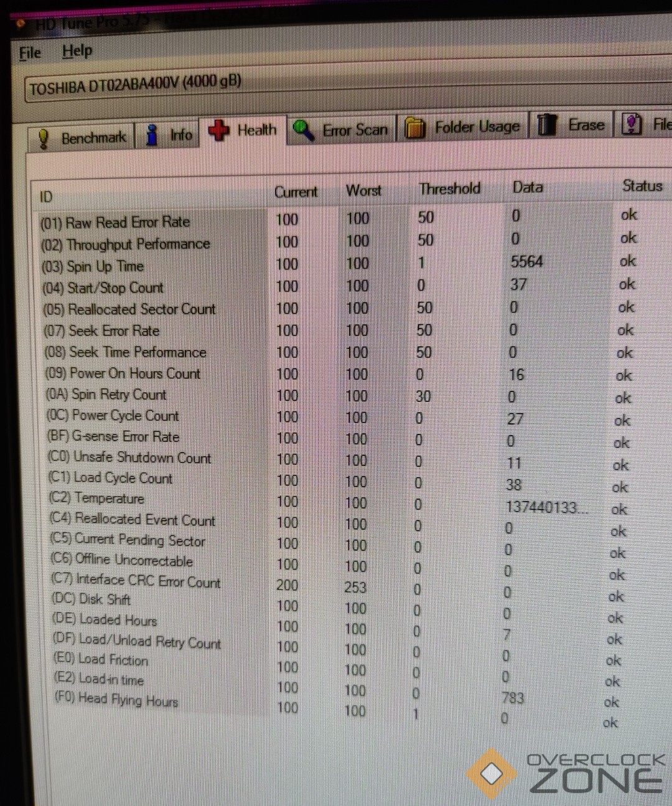Click the Temperature data value 137440133...

[546, 508]
